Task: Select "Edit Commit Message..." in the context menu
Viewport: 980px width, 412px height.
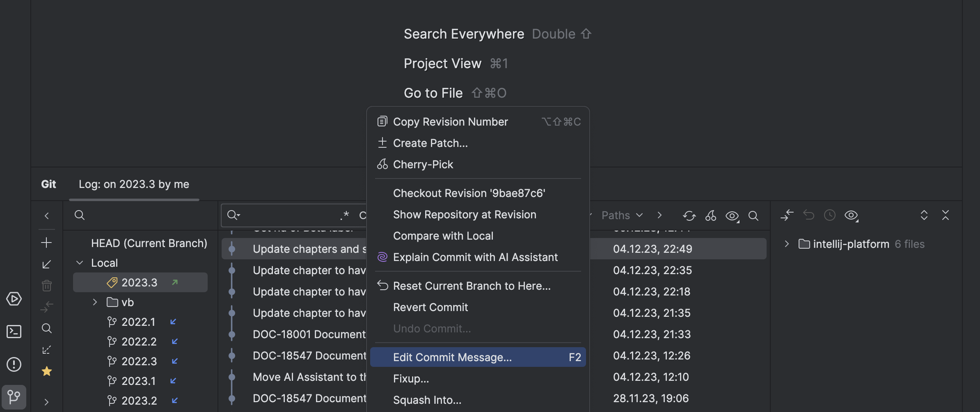Action: tap(452, 357)
